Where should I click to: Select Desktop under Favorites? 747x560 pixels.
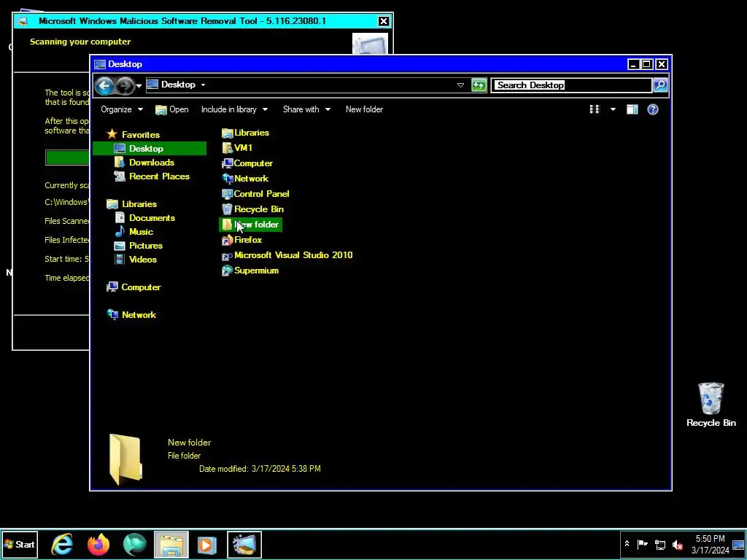coord(149,149)
